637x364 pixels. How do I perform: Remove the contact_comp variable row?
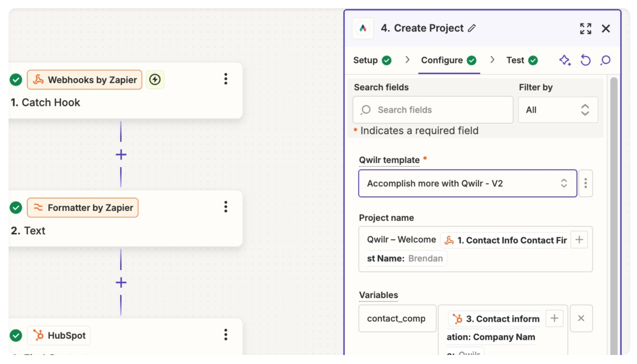581,318
